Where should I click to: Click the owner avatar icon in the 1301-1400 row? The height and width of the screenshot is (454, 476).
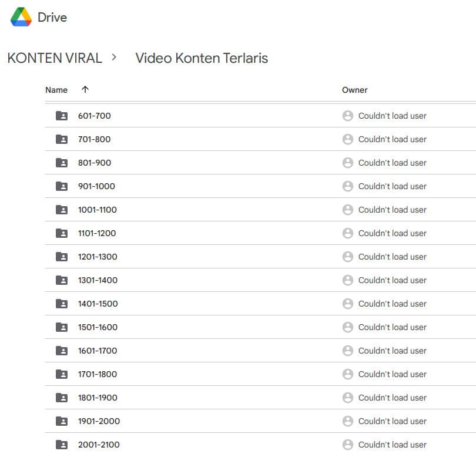click(347, 280)
